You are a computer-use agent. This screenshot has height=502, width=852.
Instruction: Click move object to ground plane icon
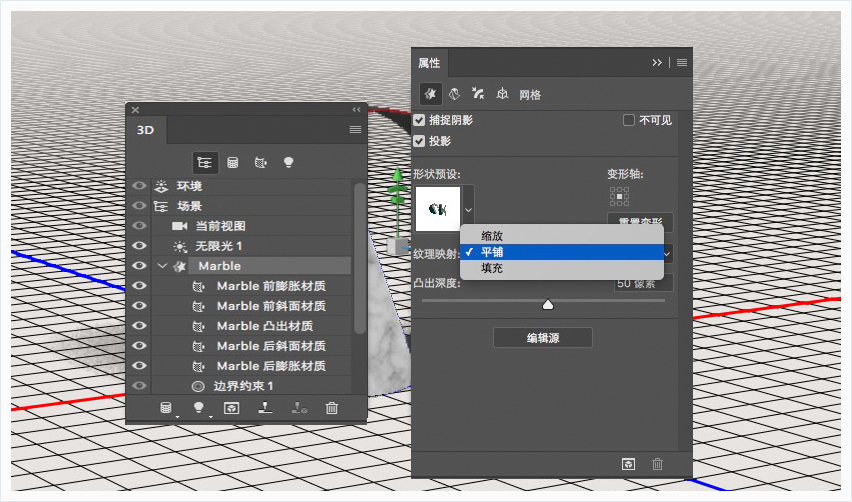[265, 407]
